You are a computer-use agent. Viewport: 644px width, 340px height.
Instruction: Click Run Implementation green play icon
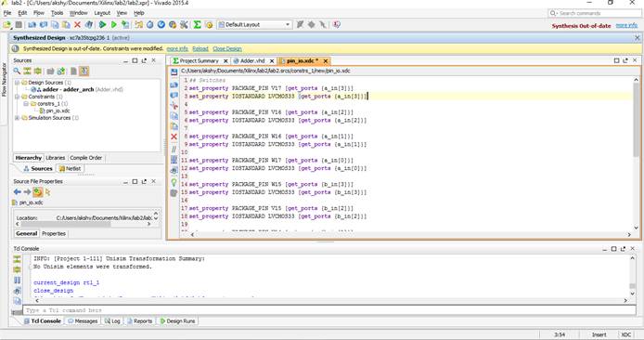coord(114,25)
